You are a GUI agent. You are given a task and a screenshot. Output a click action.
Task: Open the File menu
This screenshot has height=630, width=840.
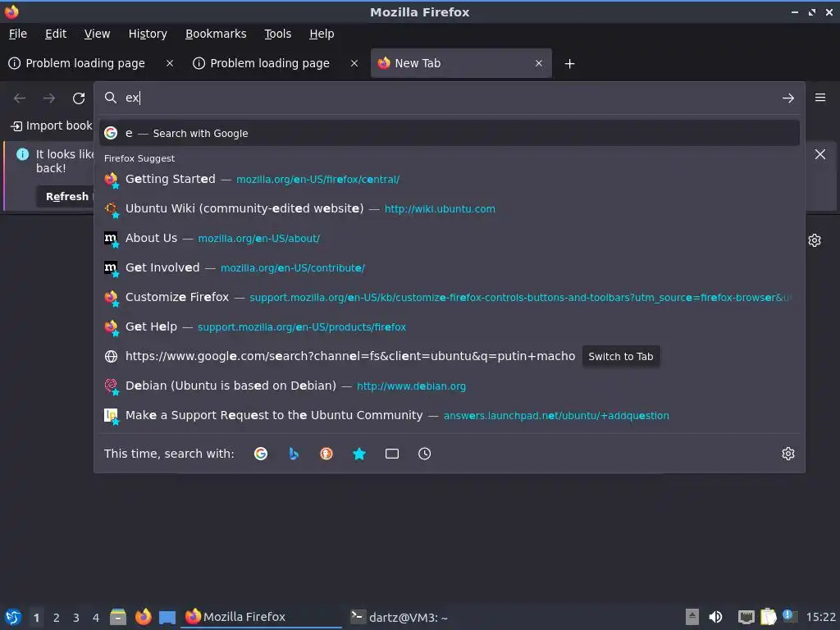(x=18, y=34)
